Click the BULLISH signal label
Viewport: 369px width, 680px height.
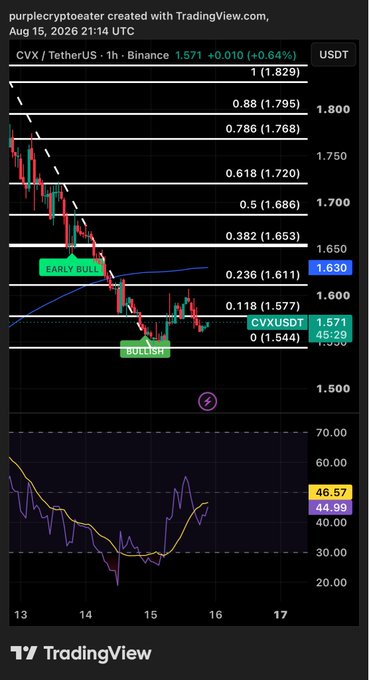coord(145,350)
